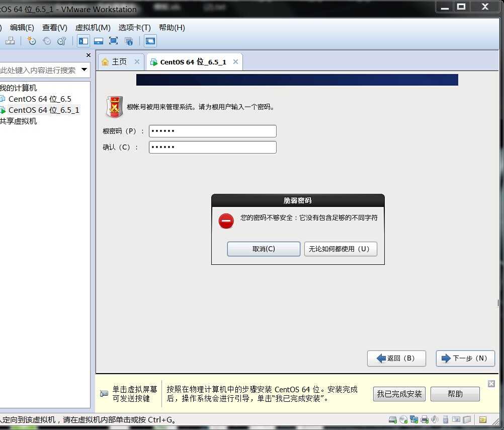Screen dimensions: 504x430
Task: Click the console view icon
Action: pyautogui.click(x=150, y=41)
